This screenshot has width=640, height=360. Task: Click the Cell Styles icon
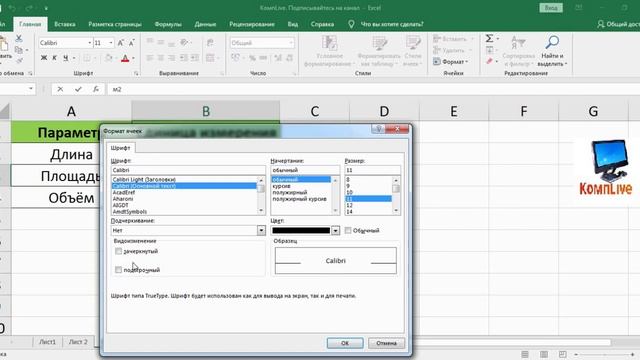click(413, 43)
